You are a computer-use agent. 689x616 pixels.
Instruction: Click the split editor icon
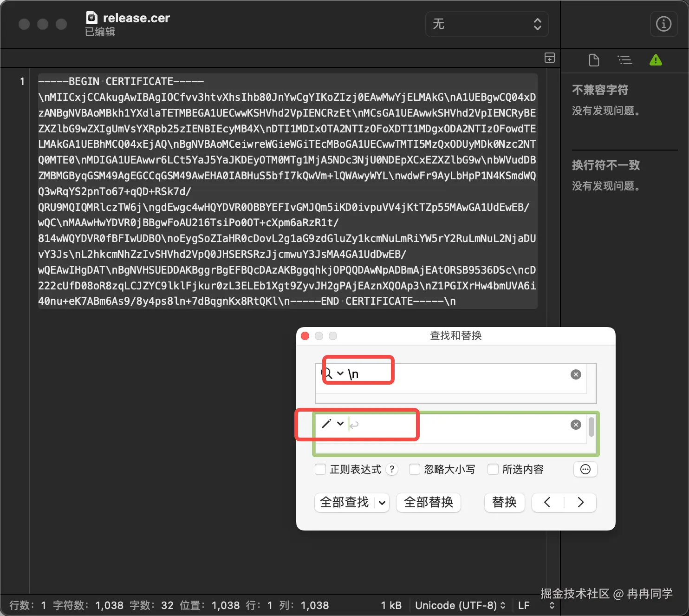point(550,58)
